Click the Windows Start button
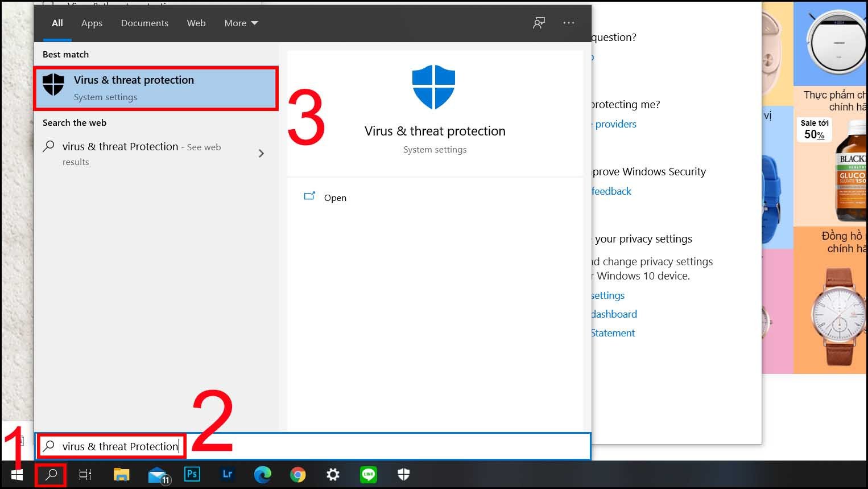 (x=16, y=474)
